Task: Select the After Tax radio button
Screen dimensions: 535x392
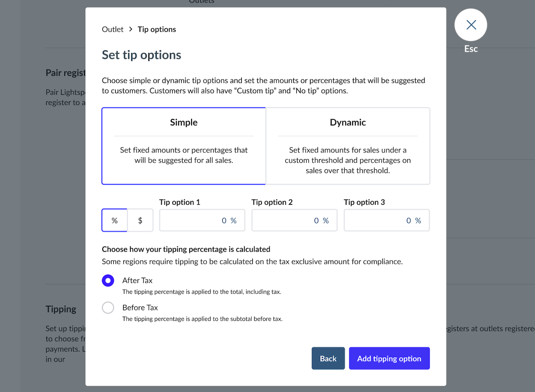Action: pos(108,280)
